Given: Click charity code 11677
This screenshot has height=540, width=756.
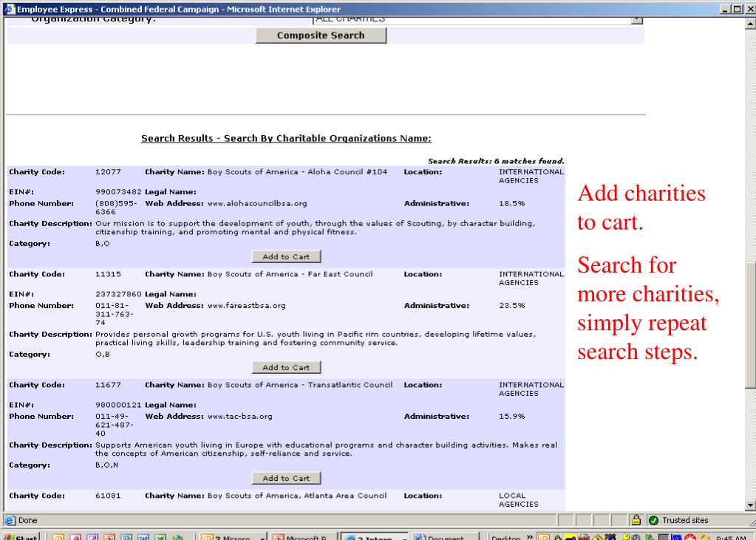Looking at the screenshot, I should click(x=108, y=385).
